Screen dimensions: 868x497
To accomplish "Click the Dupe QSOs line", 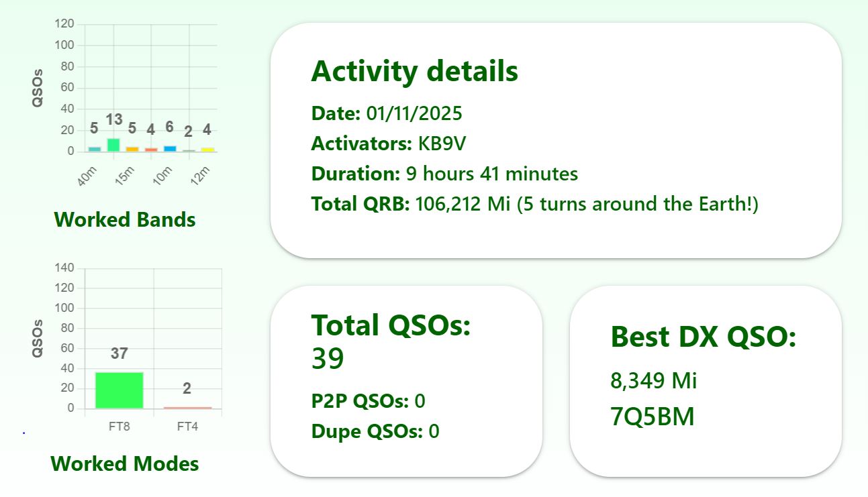I will click(x=375, y=431).
